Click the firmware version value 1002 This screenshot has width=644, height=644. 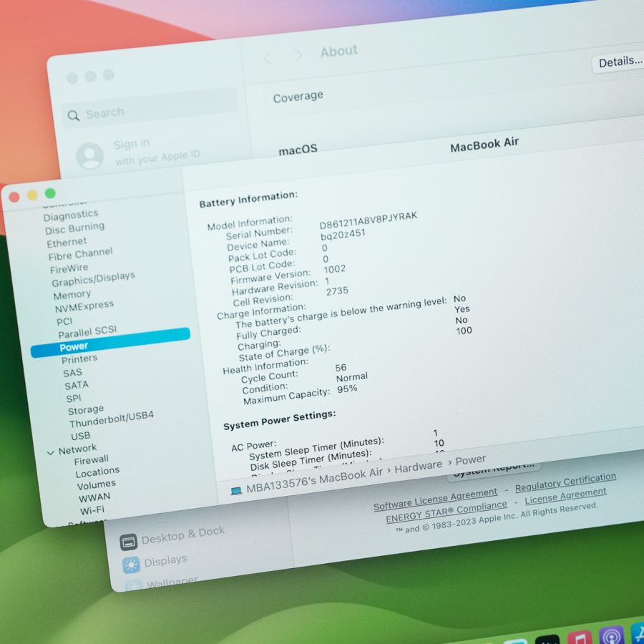[334, 270]
